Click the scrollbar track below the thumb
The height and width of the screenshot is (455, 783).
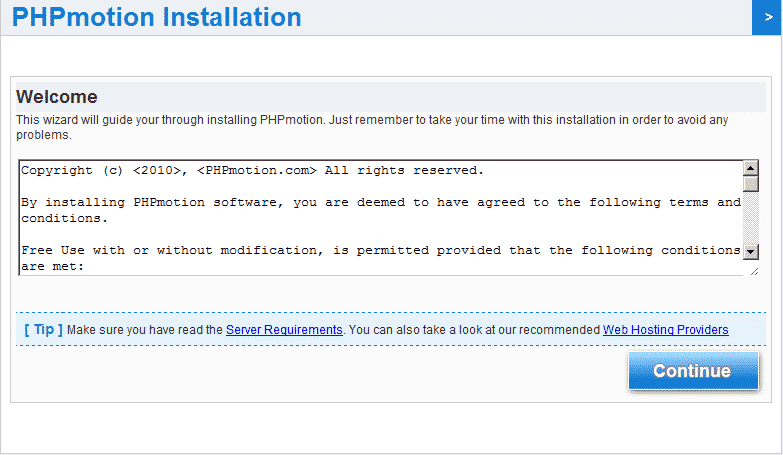pos(750,218)
